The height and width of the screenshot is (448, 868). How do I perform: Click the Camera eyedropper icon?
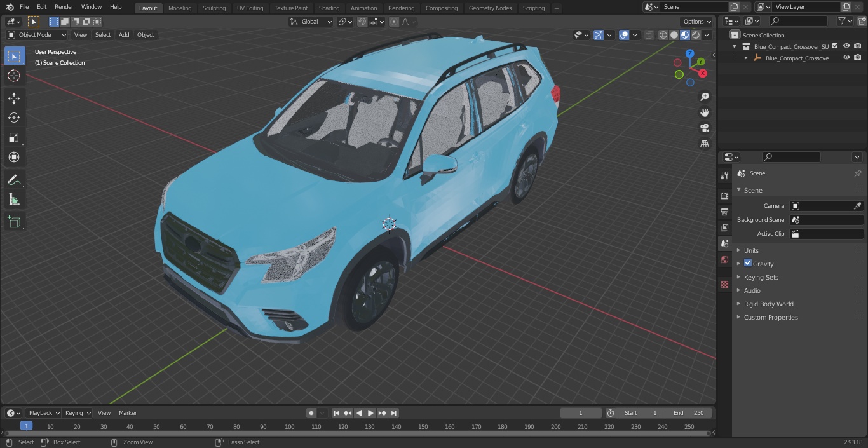[857, 206]
